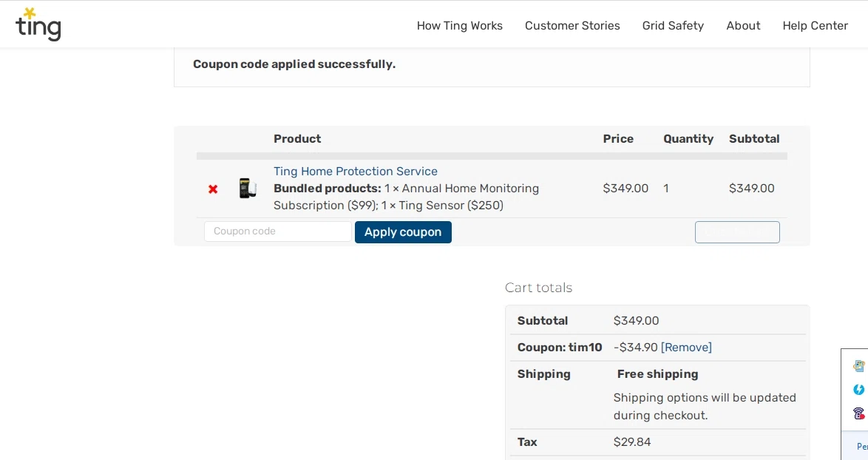Click the quantity value 1
The width and height of the screenshot is (868, 460).
coord(666,188)
